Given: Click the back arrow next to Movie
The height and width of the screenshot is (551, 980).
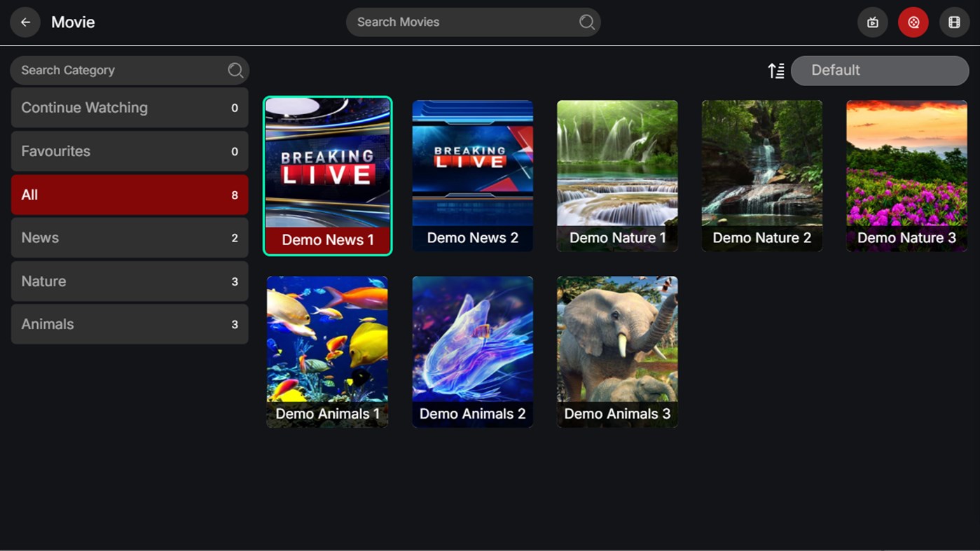Looking at the screenshot, I should [x=25, y=22].
